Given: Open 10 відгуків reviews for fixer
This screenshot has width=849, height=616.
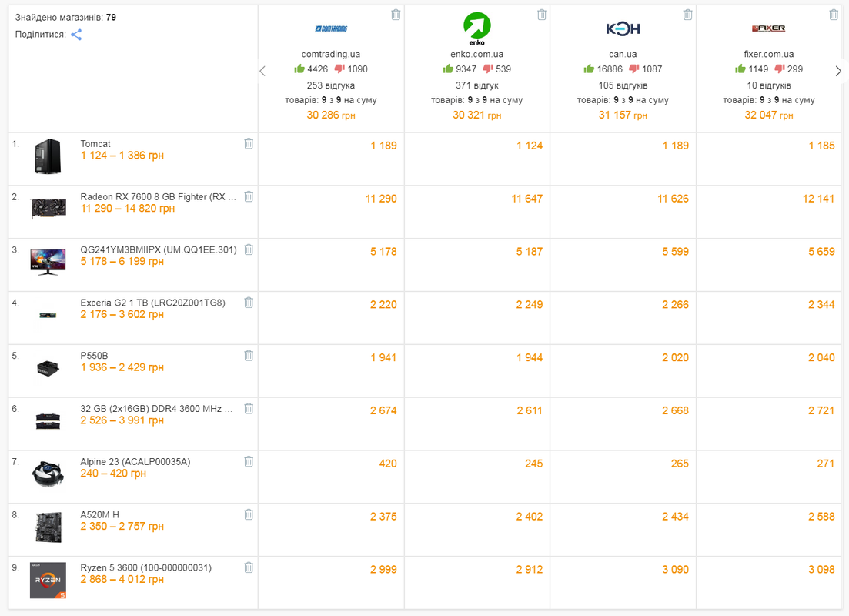Looking at the screenshot, I should tap(769, 85).
